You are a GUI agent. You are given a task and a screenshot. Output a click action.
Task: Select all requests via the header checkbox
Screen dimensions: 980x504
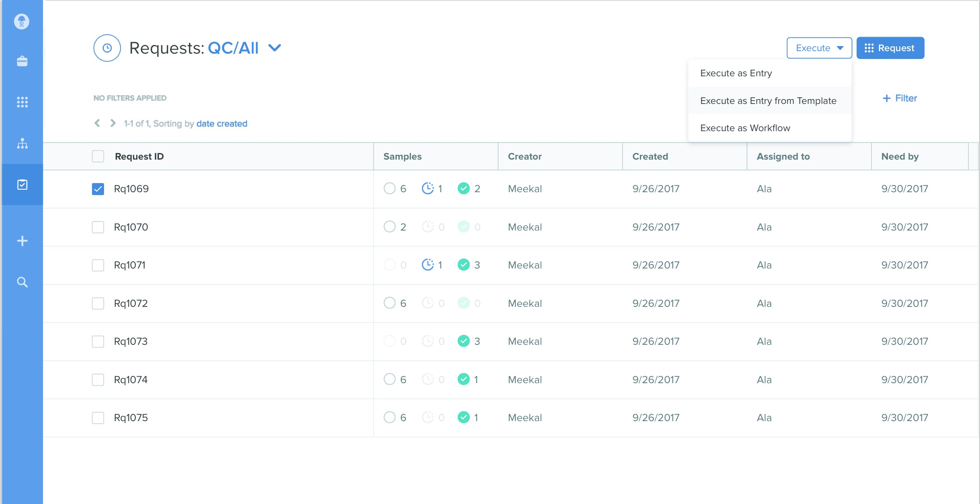[97, 156]
